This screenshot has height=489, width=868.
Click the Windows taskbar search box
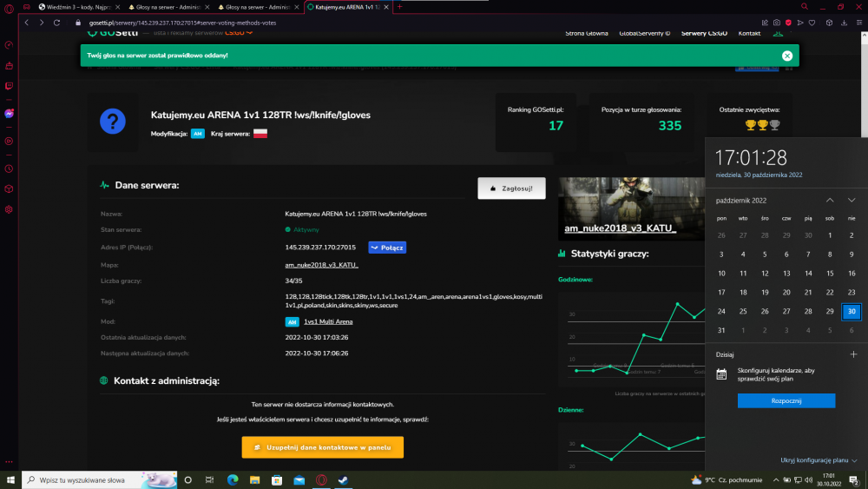(x=100, y=480)
